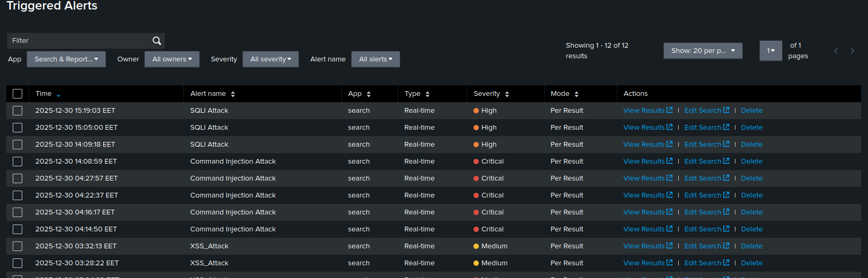Check the 04:16:17 Command Injection row
Viewport: 868px width, 278px height.
pyautogui.click(x=17, y=212)
